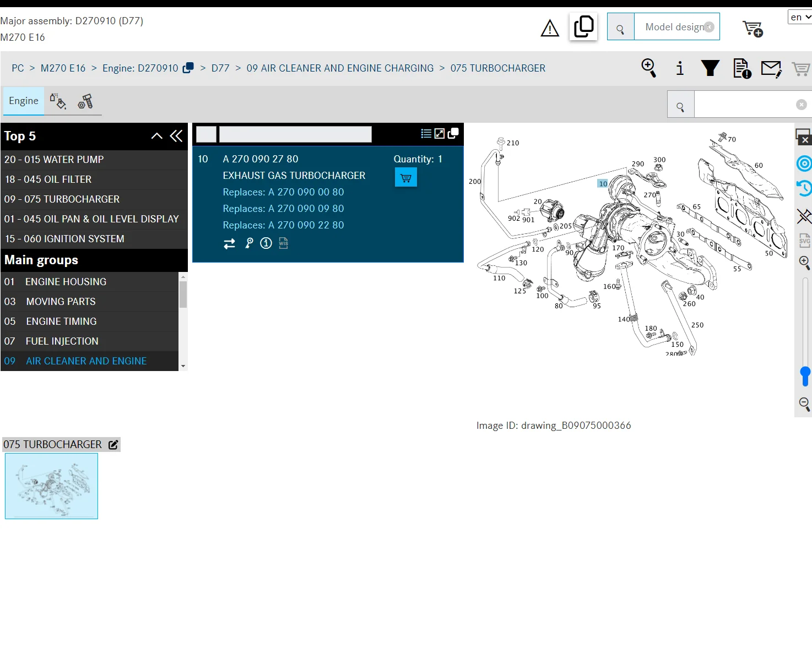Open the shopping cart with plus icon

[x=753, y=28]
